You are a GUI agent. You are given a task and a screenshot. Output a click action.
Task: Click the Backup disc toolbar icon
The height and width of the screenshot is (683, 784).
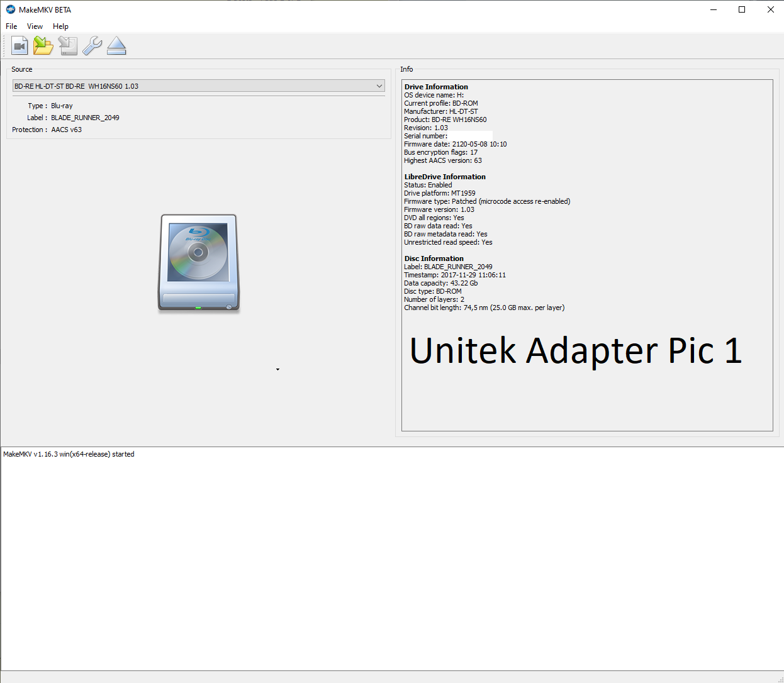(x=67, y=46)
